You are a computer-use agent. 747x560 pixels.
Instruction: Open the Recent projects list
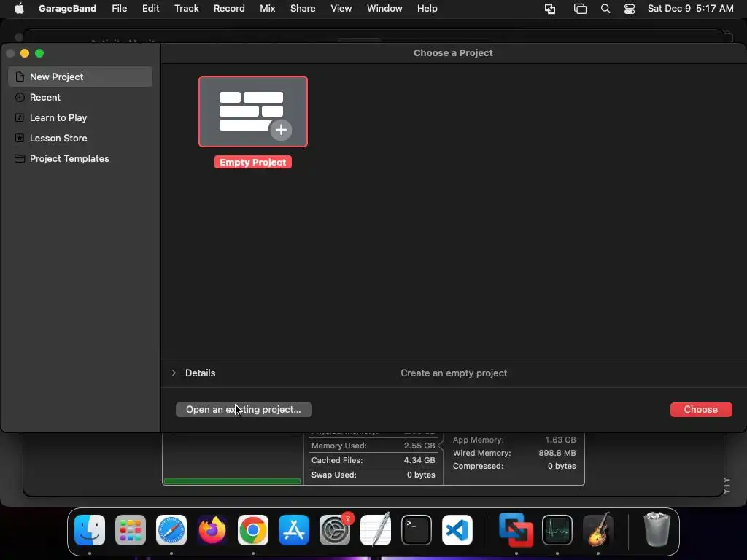pyautogui.click(x=80, y=97)
